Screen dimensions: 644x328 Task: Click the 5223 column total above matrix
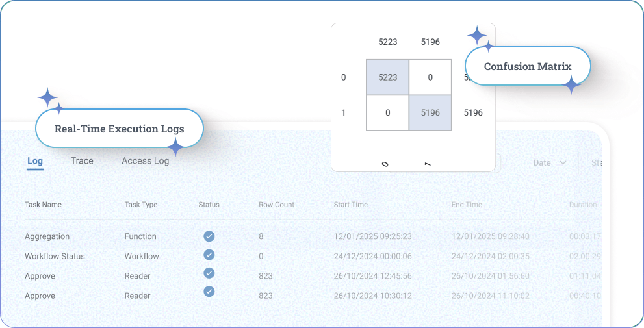click(x=388, y=42)
